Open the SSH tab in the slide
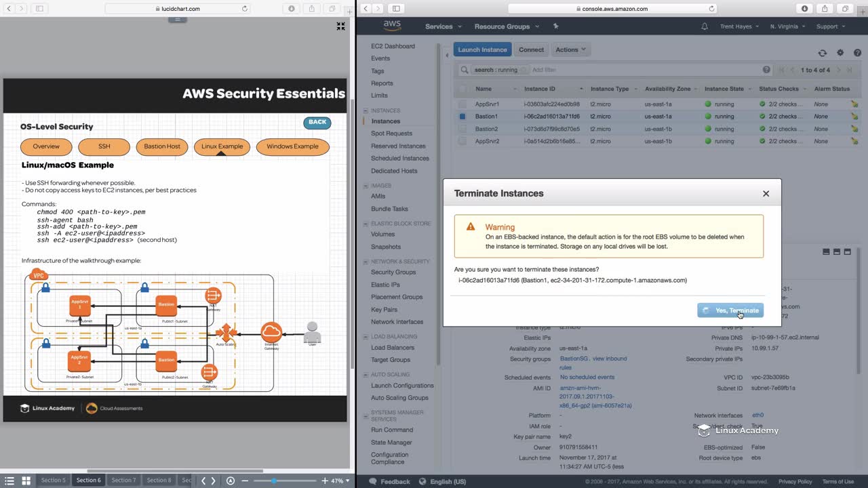 coord(104,146)
